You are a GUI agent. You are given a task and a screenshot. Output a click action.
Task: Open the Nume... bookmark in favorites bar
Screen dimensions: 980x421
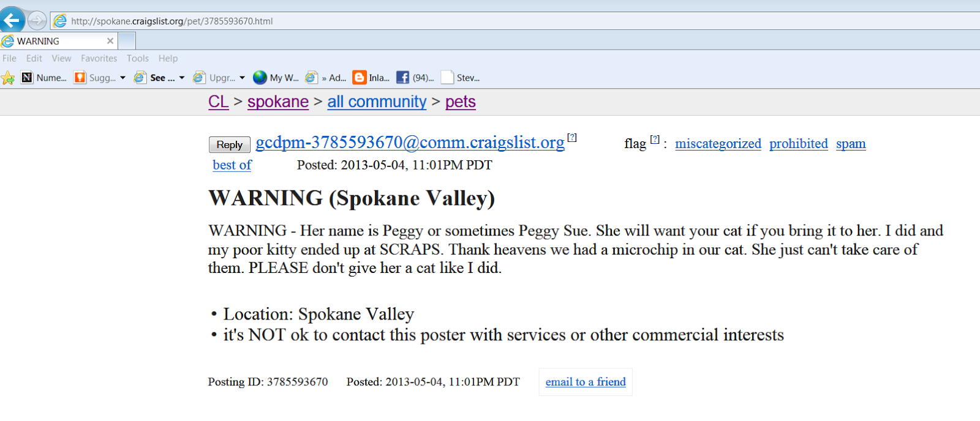click(44, 78)
